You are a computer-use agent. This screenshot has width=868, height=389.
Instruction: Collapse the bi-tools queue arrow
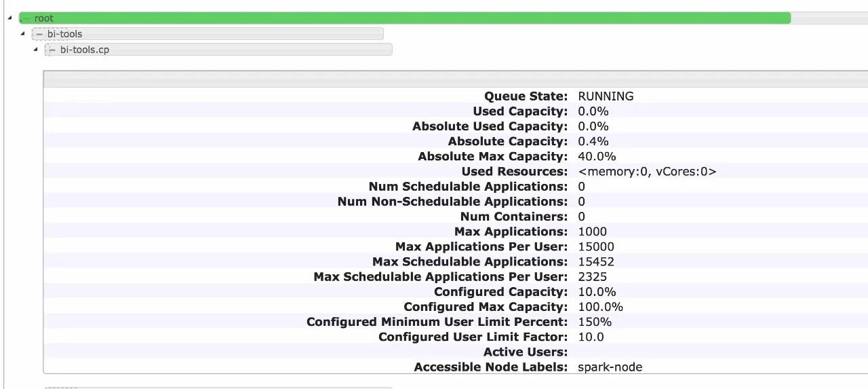22,33
